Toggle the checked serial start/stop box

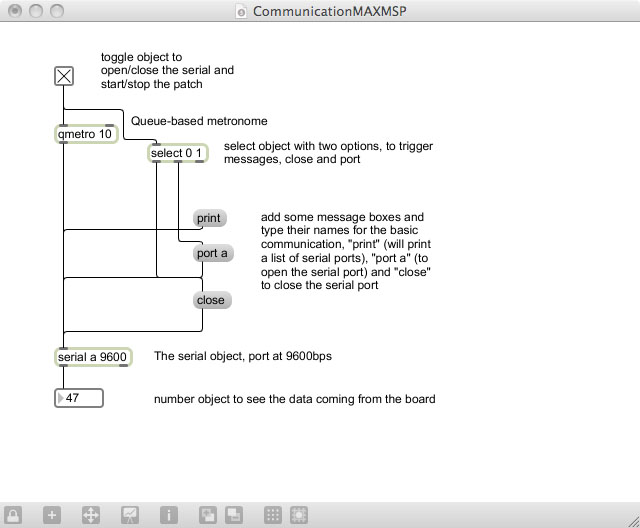coord(64,75)
